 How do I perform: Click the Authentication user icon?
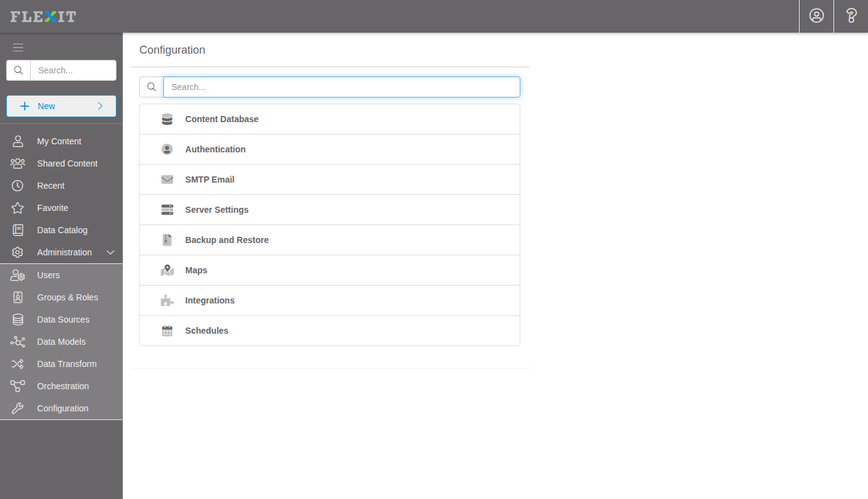click(167, 149)
